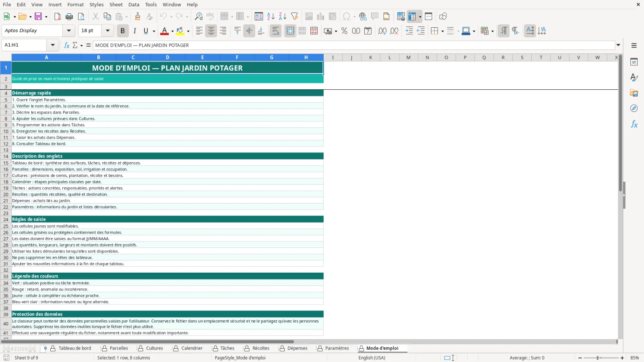Expand Name Box dropdown arrow
The height and width of the screenshot is (362, 644).
pyautogui.click(x=53, y=45)
